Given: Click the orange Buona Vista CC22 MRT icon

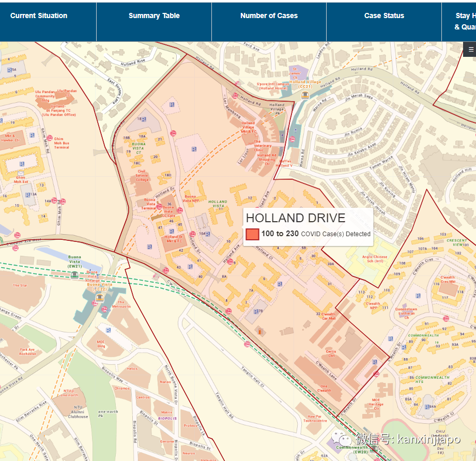Looking at the screenshot, I should pyautogui.click(x=100, y=298).
